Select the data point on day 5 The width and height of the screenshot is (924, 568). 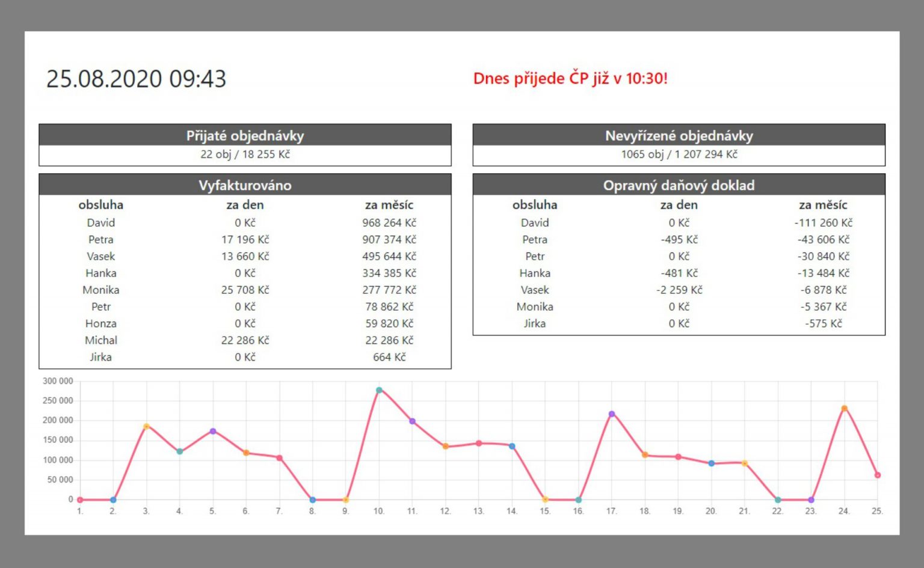pyautogui.click(x=213, y=431)
